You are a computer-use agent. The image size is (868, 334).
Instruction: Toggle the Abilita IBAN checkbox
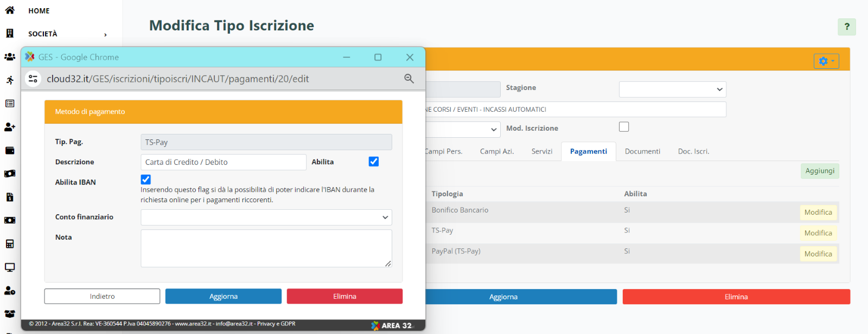146,179
